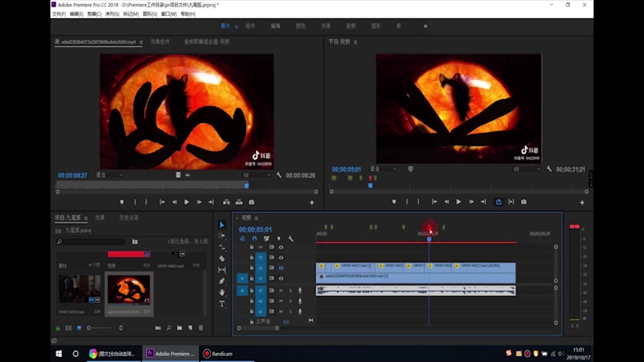
Task: Open 窗口(W) menu
Action: tap(169, 14)
